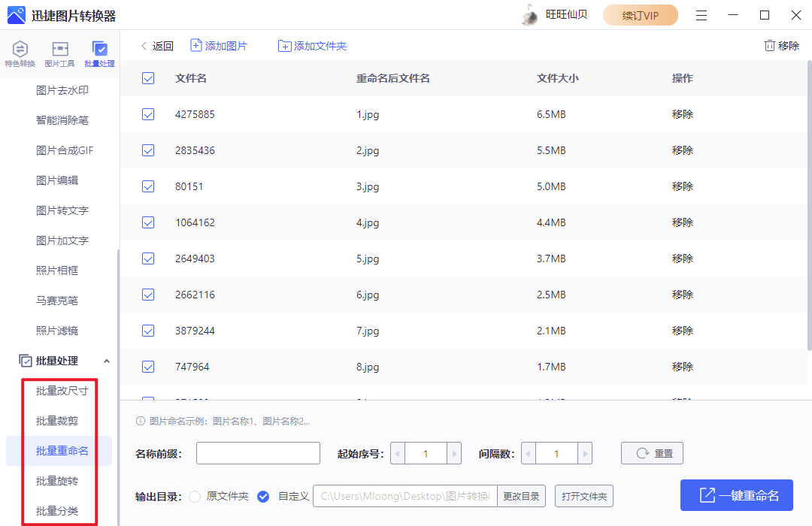Select 批量改尺寸 in sidebar
This screenshot has height=526, width=812.
pyautogui.click(x=62, y=391)
